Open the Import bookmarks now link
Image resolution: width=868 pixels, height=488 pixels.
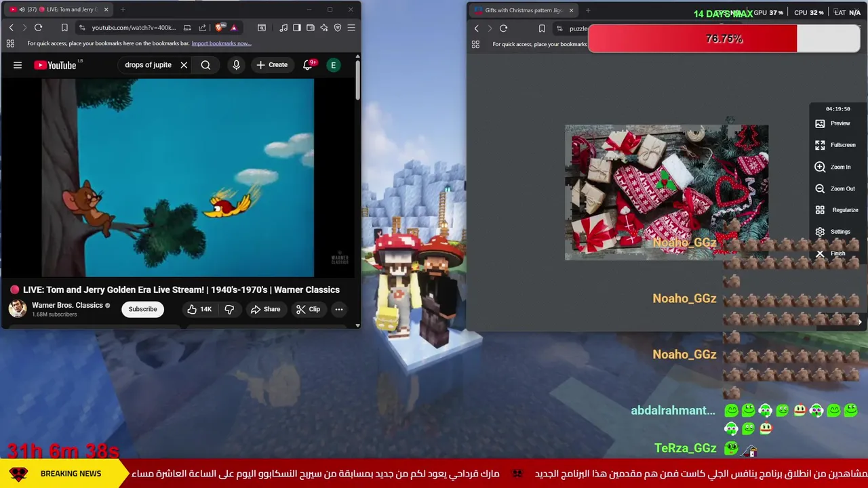221,43
